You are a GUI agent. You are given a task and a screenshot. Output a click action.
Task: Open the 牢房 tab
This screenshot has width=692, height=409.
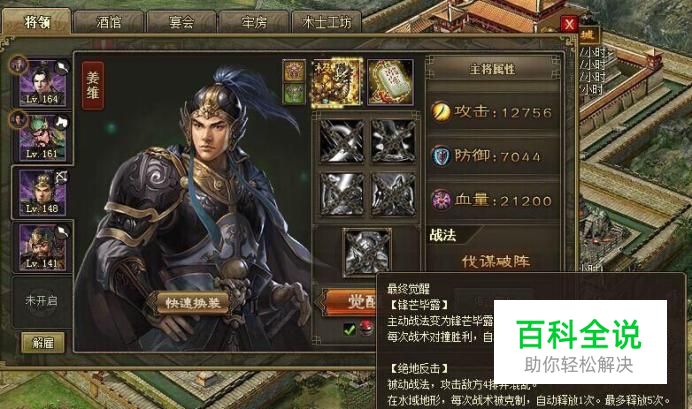(254, 22)
